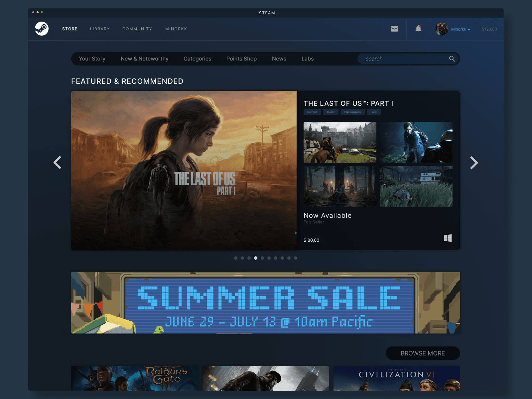This screenshot has width=532, height=399.
Task: Go to next featured game arrow
Action: [474, 163]
